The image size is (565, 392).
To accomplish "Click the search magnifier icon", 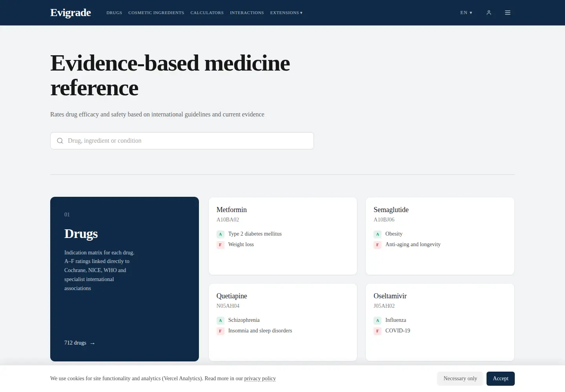I will point(60,141).
